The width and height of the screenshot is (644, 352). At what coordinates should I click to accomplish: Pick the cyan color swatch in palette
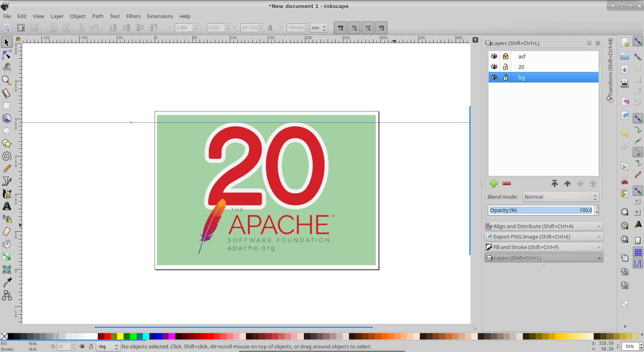146,336
